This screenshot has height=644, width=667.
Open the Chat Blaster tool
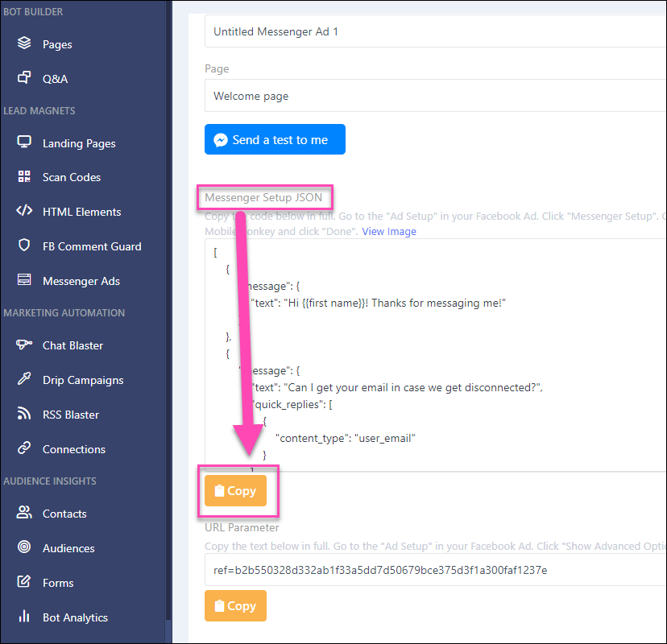click(72, 345)
